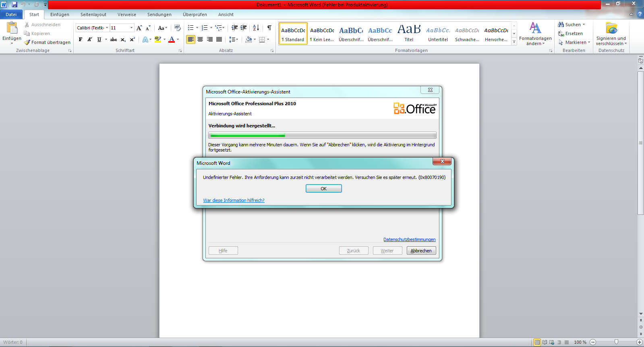Toggle print layout view in status bar
Image resolution: width=644 pixels, height=347 pixels.
[537, 342]
